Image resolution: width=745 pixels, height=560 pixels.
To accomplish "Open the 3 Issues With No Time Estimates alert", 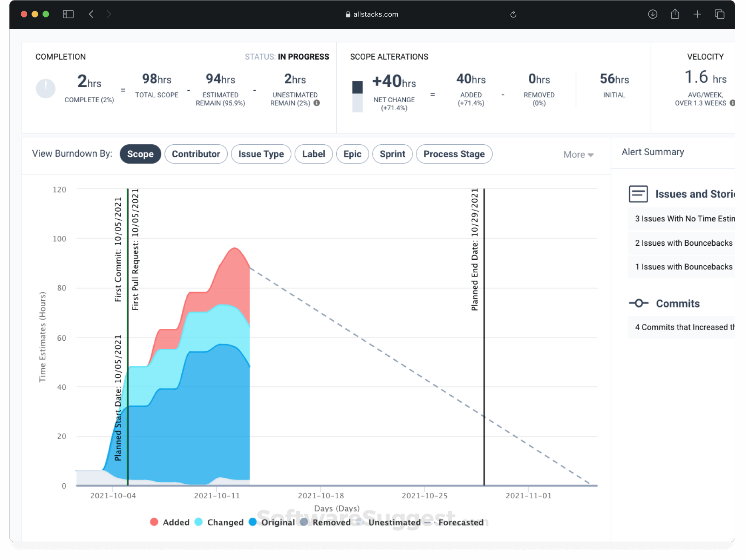I will pos(682,218).
